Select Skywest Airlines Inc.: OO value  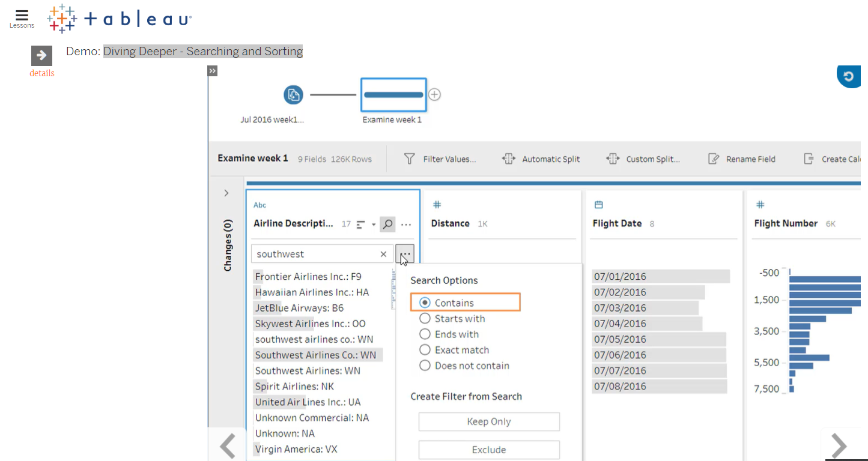point(310,324)
